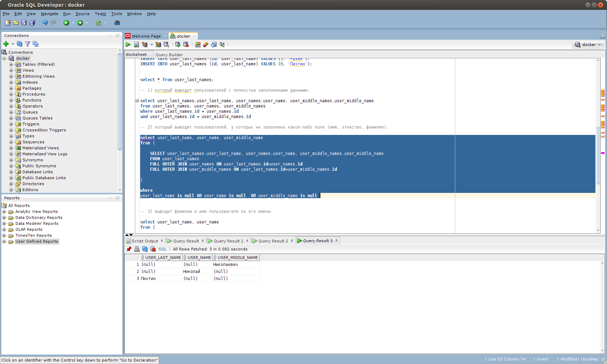Refresh the Connections panel

coord(19,44)
